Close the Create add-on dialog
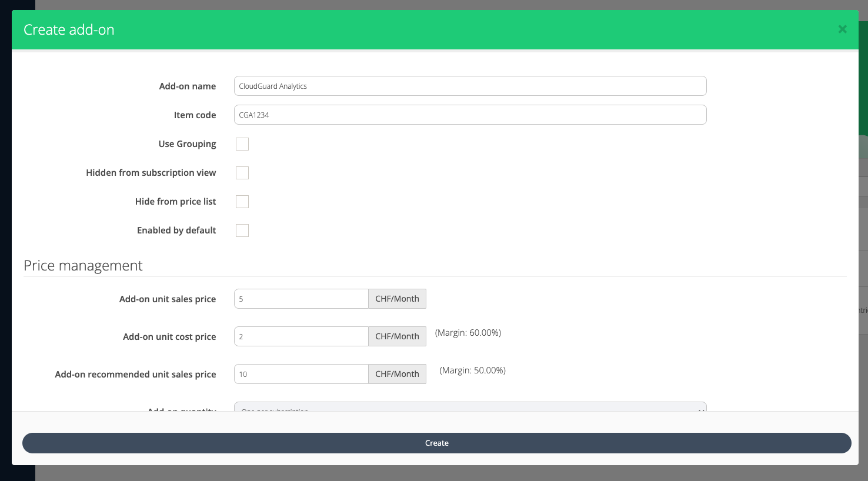 point(842,29)
